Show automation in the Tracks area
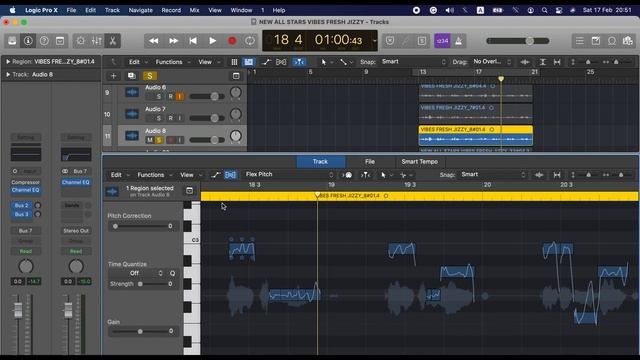 tap(267, 62)
